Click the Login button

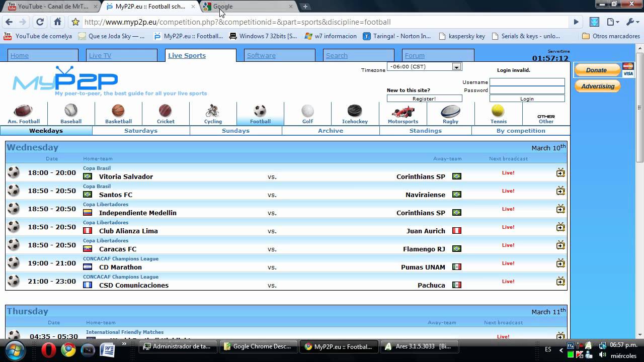point(527,99)
